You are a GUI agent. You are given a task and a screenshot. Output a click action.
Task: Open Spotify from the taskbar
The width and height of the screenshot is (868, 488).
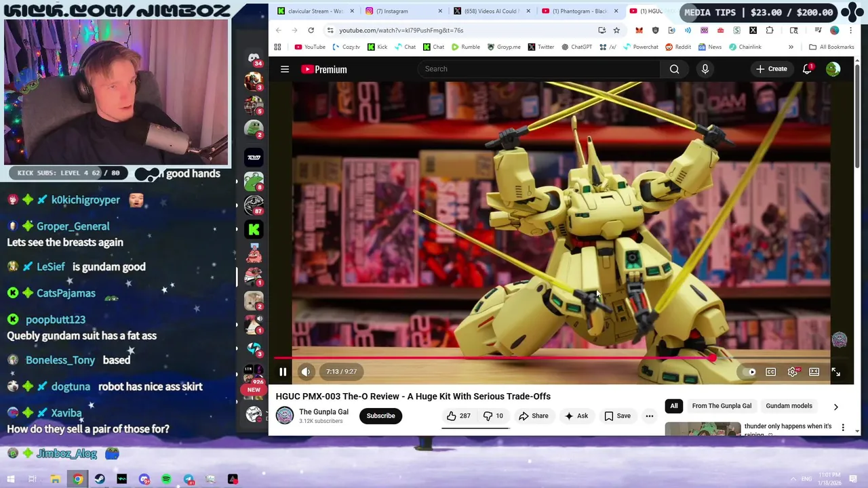pos(166,479)
